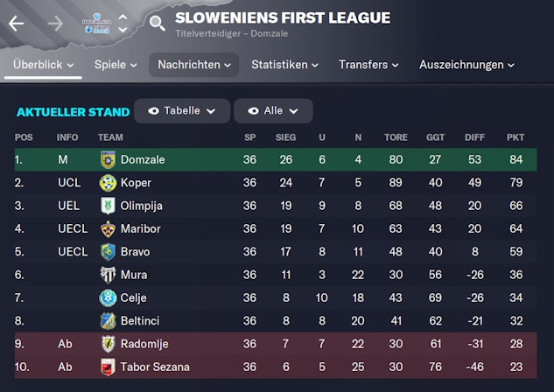Open the Nachrichten menu tab

tap(193, 65)
